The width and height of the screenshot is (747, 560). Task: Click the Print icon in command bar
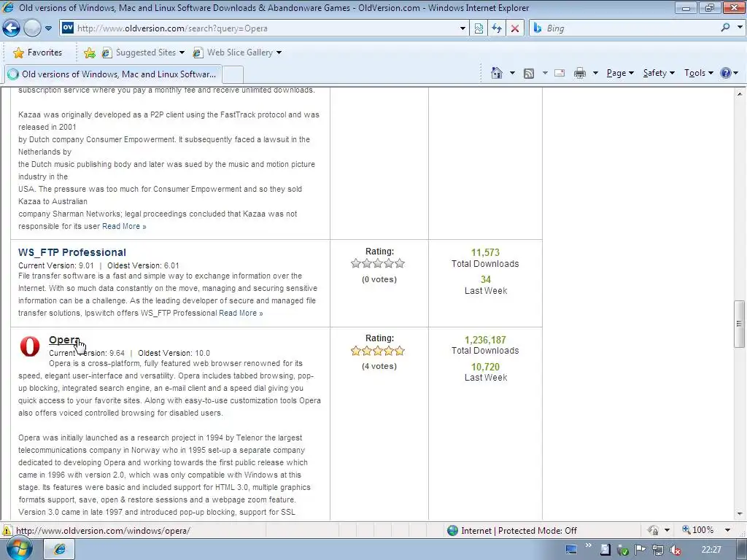(580, 73)
